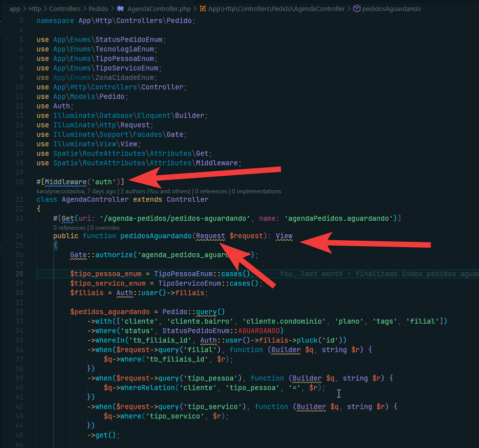Select the 'Pedido' breadcrumb folder
Screen dimensions: 479x448
(x=99, y=8)
